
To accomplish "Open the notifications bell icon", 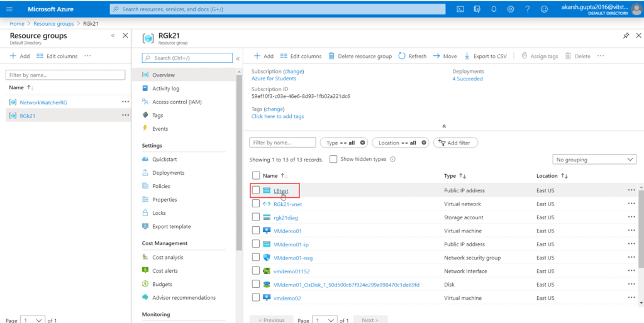I will (x=494, y=9).
